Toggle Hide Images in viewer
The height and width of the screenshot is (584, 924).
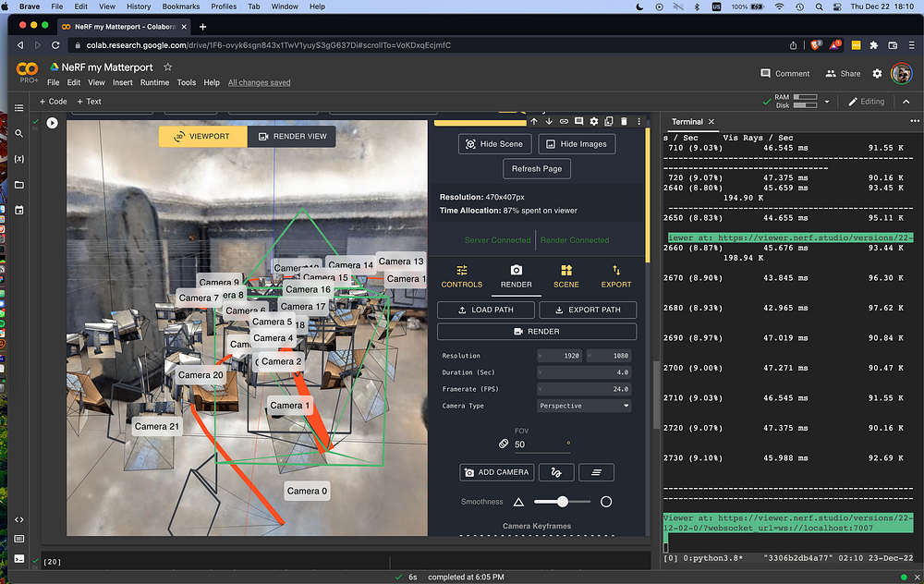pos(577,144)
